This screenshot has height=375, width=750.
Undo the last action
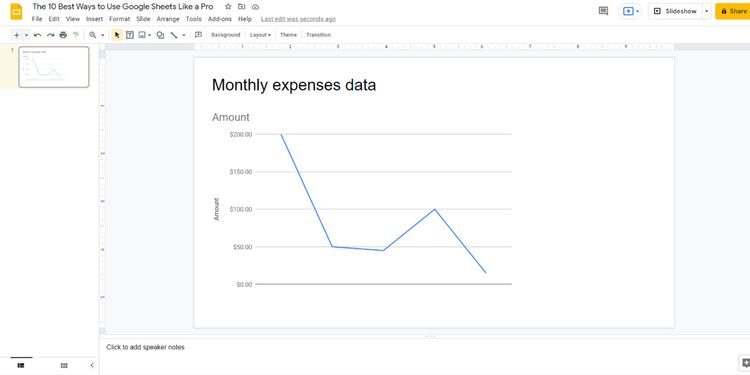37,35
